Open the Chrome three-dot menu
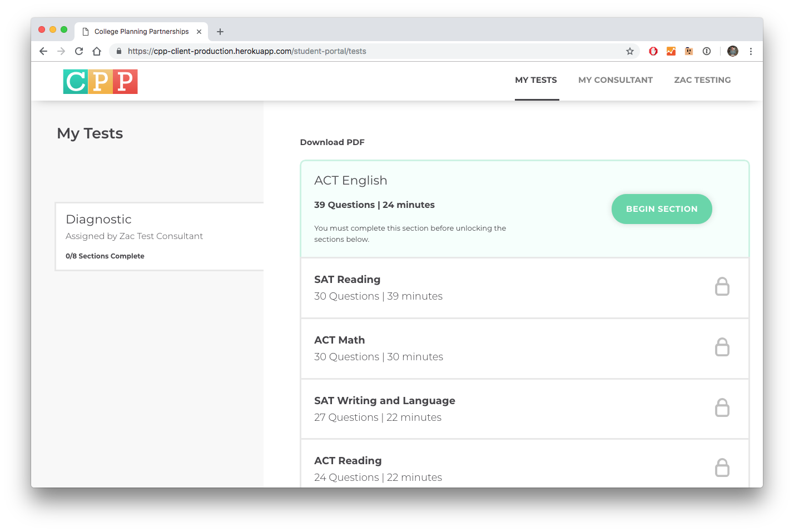This screenshot has width=794, height=532. coord(751,51)
